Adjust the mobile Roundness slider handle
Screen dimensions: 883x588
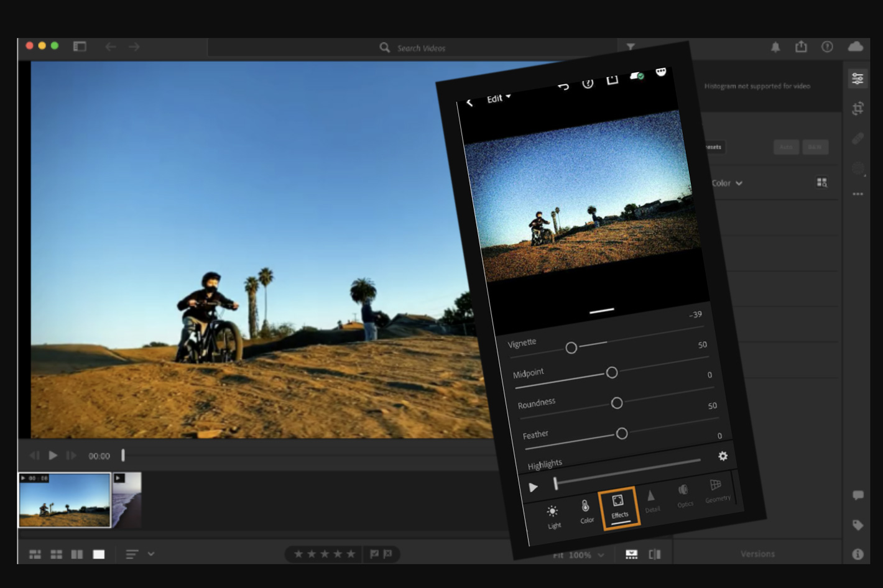pyautogui.click(x=617, y=403)
